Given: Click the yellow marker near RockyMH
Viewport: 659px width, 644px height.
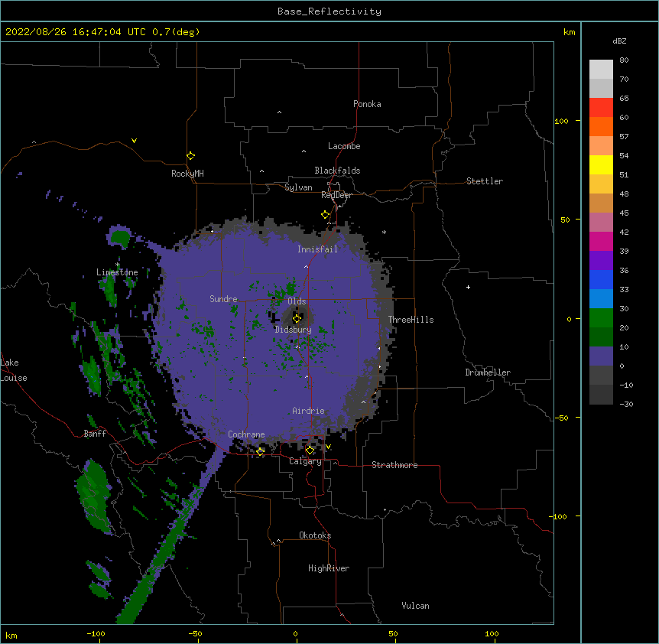Looking at the screenshot, I should click(x=190, y=156).
